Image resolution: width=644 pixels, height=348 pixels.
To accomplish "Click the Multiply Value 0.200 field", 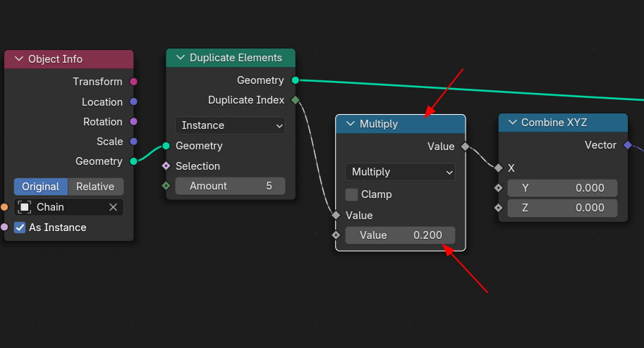I will 400,235.
